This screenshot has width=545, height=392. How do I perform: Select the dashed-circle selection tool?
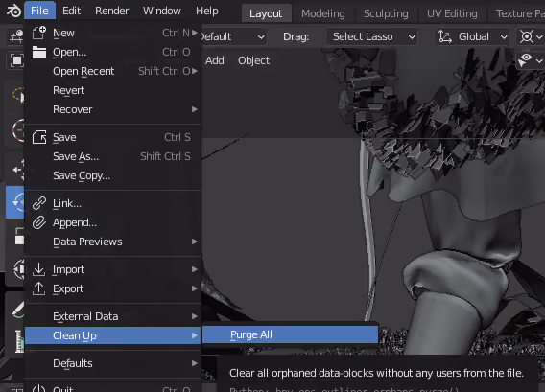point(17,96)
